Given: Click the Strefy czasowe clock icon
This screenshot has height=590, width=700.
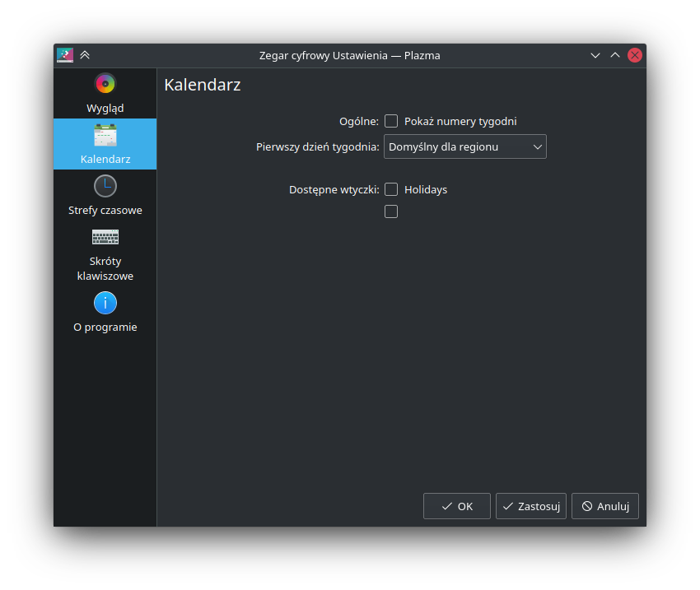Looking at the screenshot, I should [x=105, y=186].
